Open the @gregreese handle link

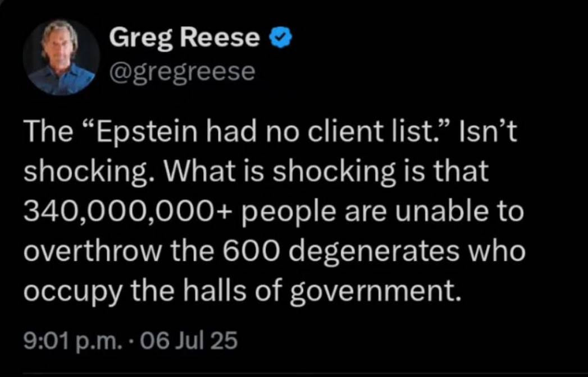pyautogui.click(x=182, y=72)
